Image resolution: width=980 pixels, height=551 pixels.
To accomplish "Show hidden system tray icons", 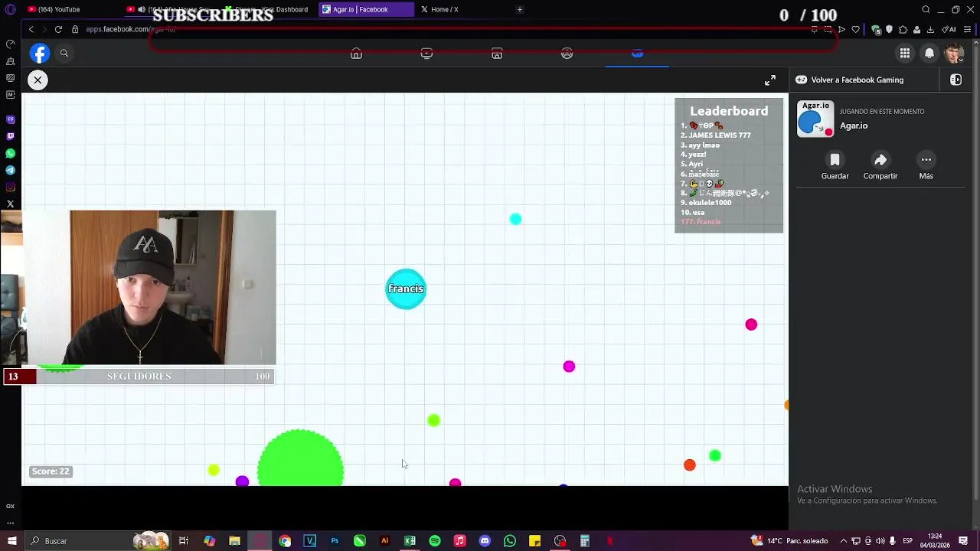I will (x=843, y=541).
